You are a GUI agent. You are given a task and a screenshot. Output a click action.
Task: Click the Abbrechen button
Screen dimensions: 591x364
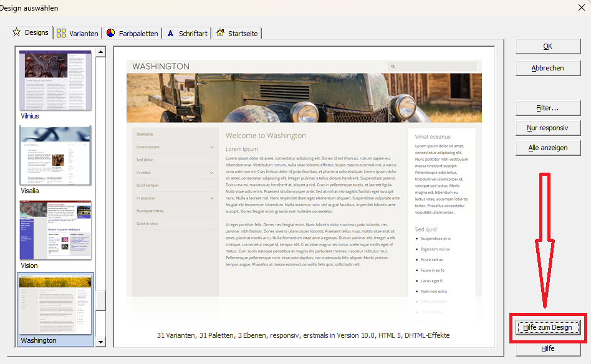pos(547,68)
